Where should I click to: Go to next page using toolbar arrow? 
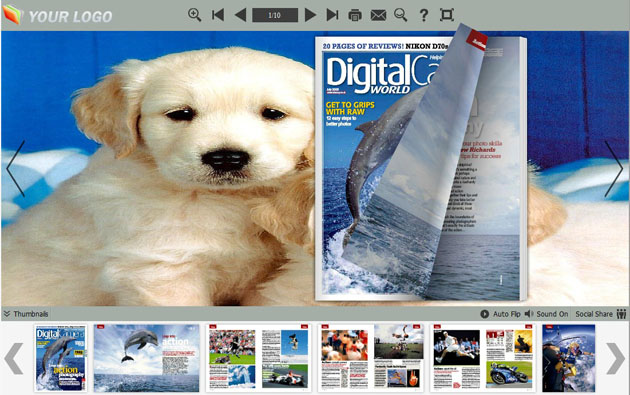[310, 15]
